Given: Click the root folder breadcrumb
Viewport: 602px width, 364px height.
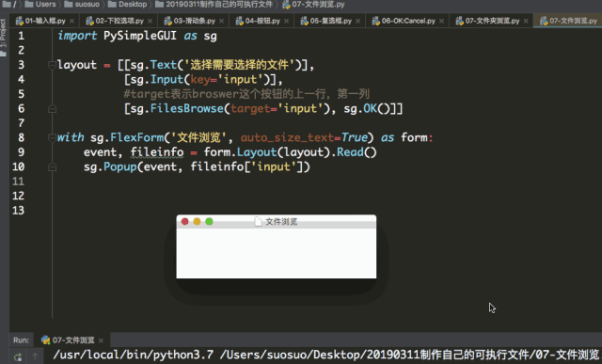Looking at the screenshot, I should (x=9, y=4).
